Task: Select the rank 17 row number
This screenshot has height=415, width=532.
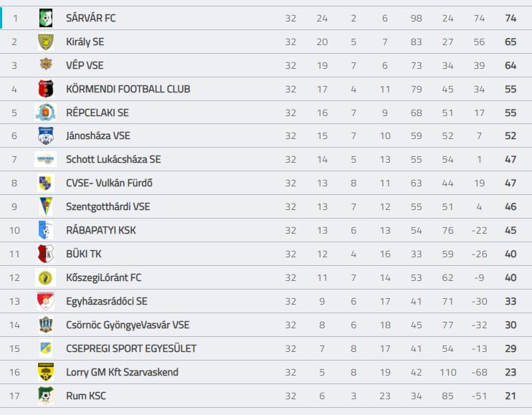Action: 14,396
